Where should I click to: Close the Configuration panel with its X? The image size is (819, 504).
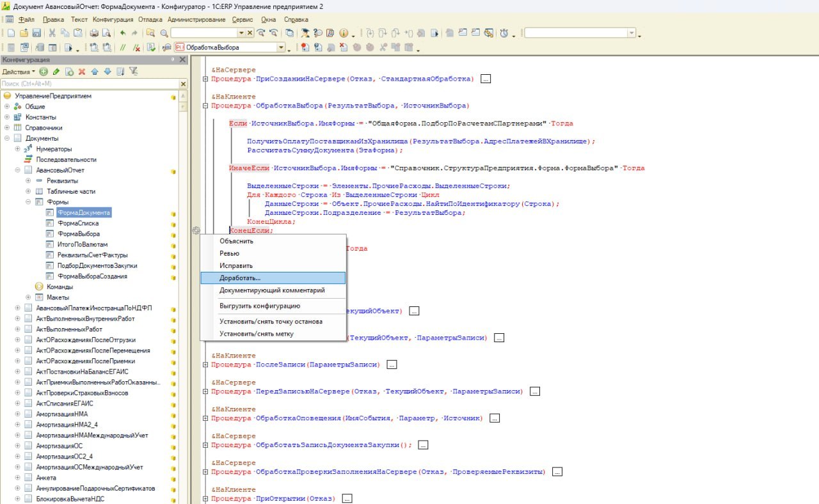[182, 59]
